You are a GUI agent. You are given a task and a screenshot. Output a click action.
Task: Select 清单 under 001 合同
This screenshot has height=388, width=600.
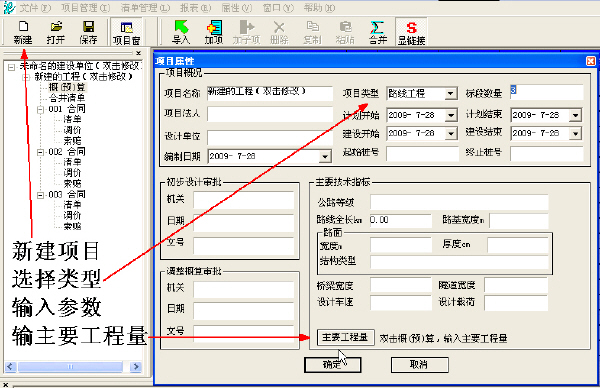(72, 120)
